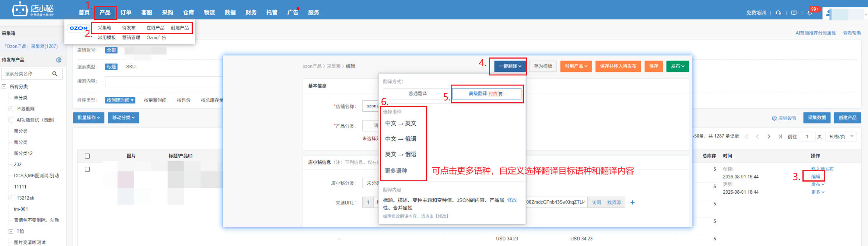This screenshot has height=246, width=868.
Task: Open the 50条/页 page size dropdown
Action: coord(841,137)
